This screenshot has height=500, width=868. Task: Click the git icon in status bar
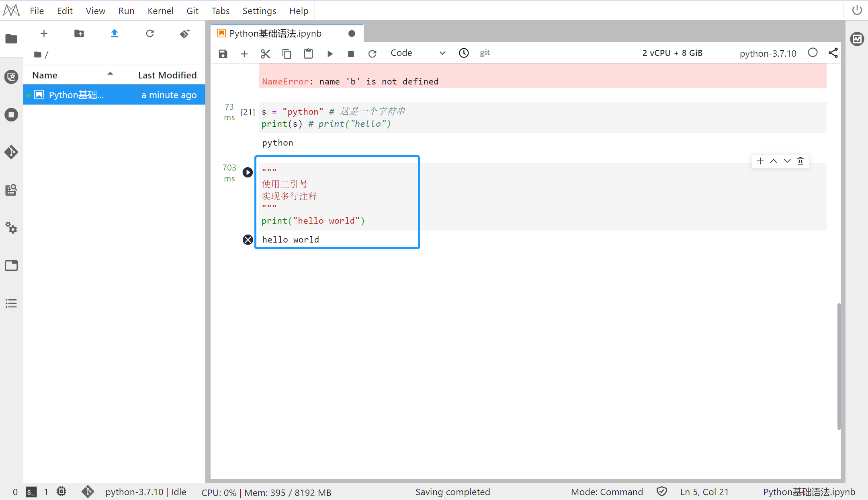point(88,492)
